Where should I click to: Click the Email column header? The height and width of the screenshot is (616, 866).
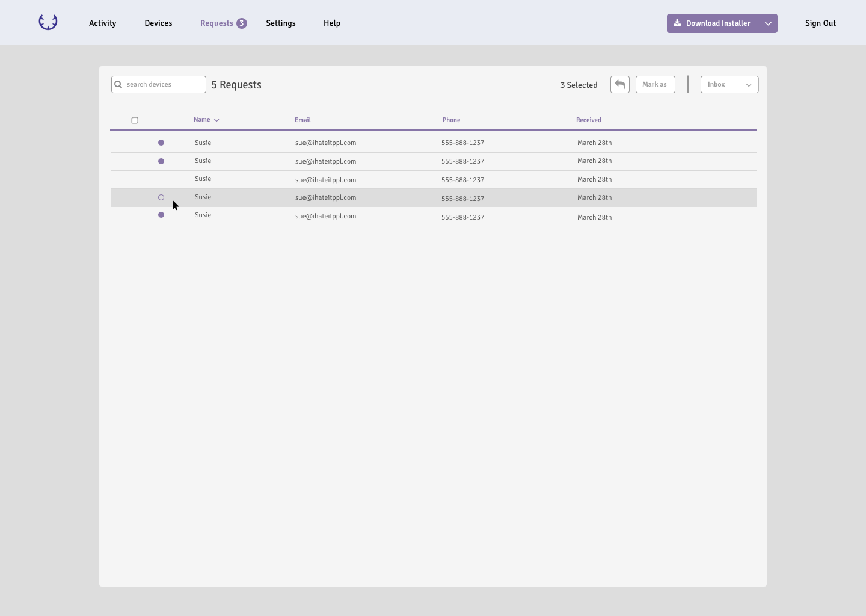[302, 120]
